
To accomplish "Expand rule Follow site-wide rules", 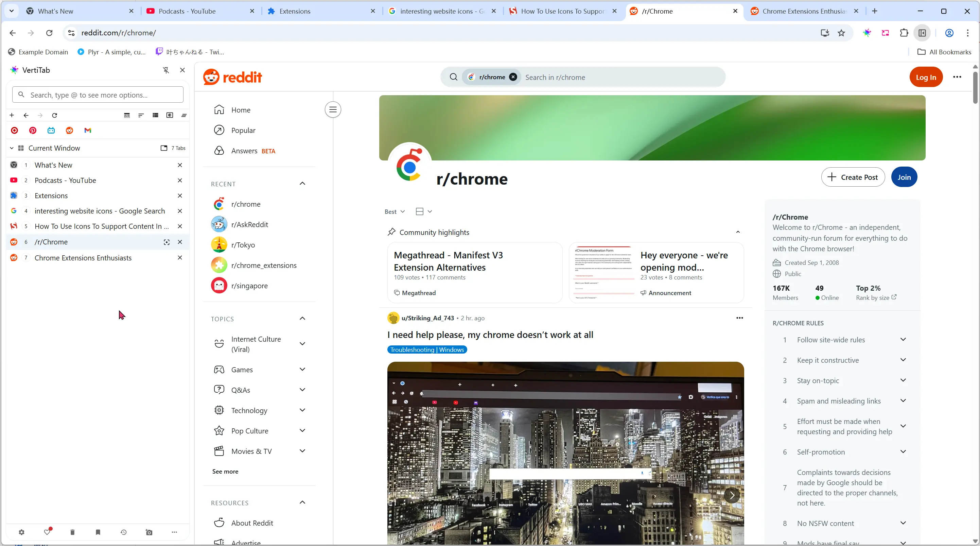I will 903,339.
